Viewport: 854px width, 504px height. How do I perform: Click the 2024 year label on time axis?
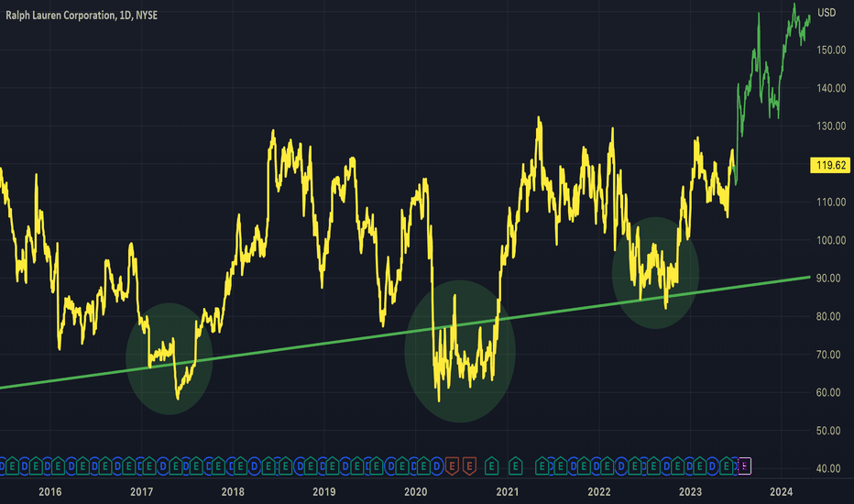tap(781, 492)
